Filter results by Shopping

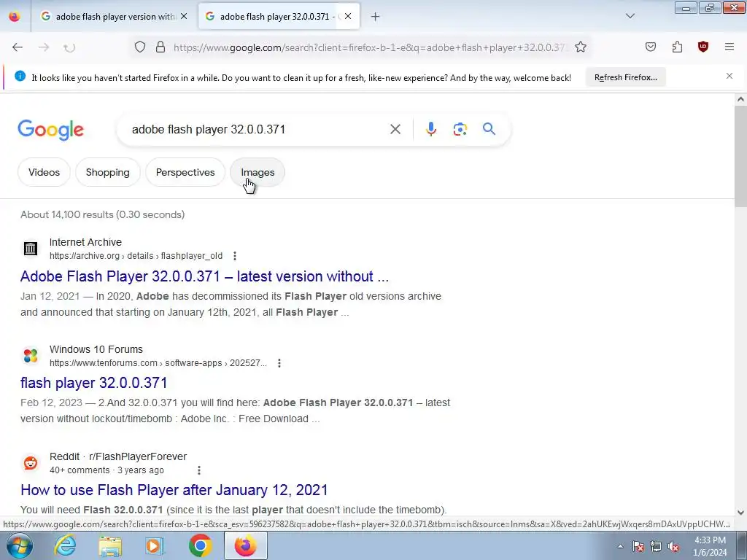(x=108, y=172)
